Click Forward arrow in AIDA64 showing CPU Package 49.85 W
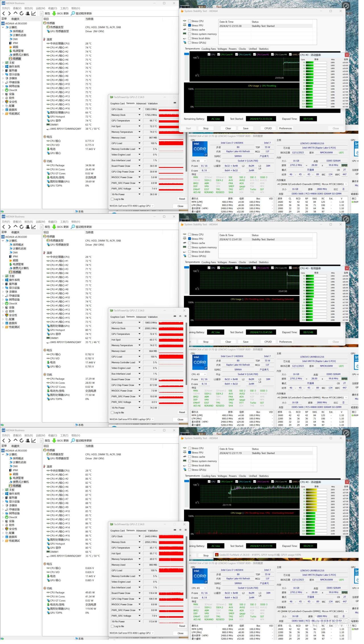 (x=9, y=440)
